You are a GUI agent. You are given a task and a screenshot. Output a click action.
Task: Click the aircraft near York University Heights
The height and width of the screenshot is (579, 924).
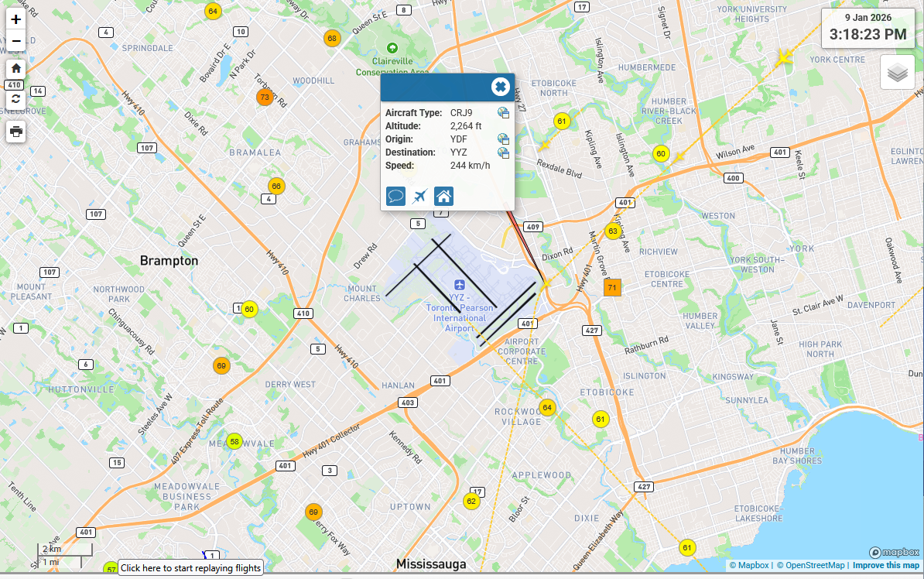point(784,57)
